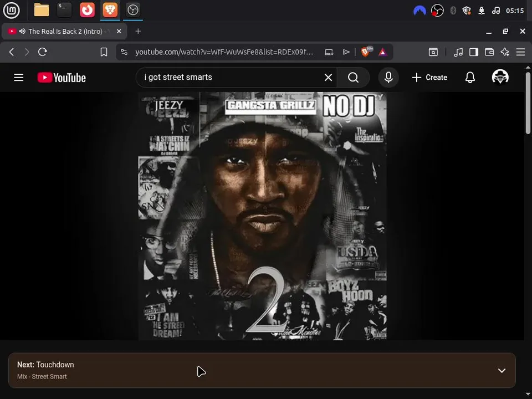Toggle the browser sidebar panel
The height and width of the screenshot is (399, 532).
pyautogui.click(x=474, y=52)
